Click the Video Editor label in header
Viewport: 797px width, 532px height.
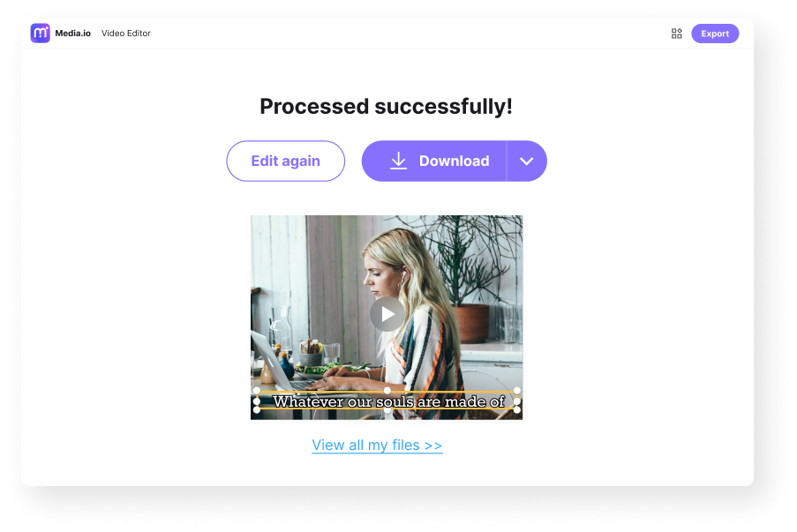126,34
